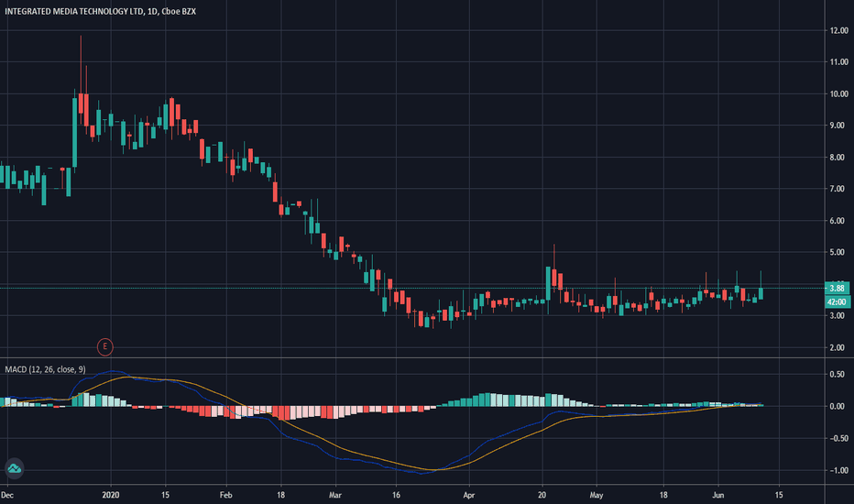Click the 7.00 price axis label
The height and width of the screenshot is (504, 854).
pyautogui.click(x=838, y=189)
